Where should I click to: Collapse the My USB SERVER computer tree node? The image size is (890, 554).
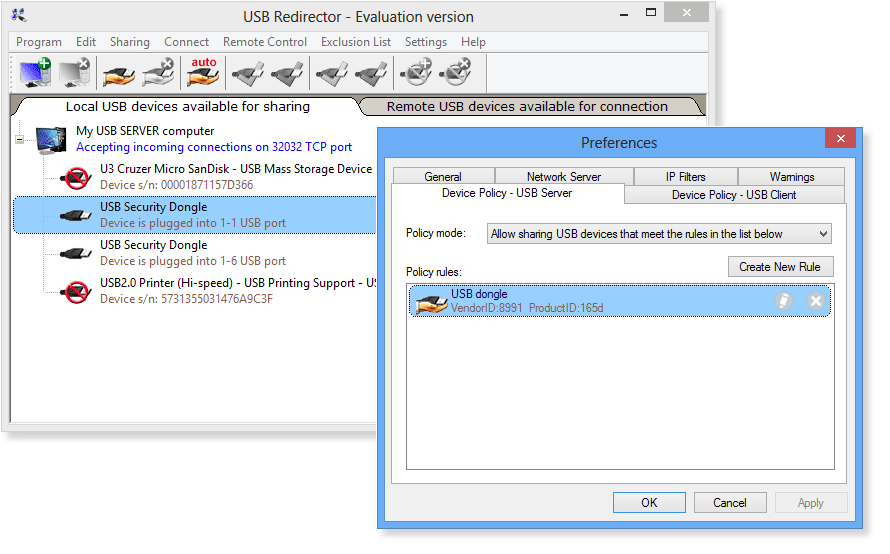[x=20, y=140]
